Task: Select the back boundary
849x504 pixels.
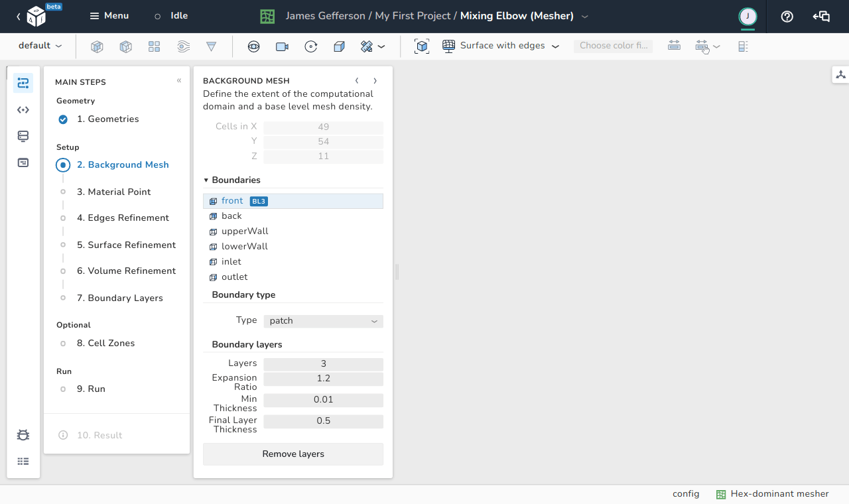Action: (293, 216)
